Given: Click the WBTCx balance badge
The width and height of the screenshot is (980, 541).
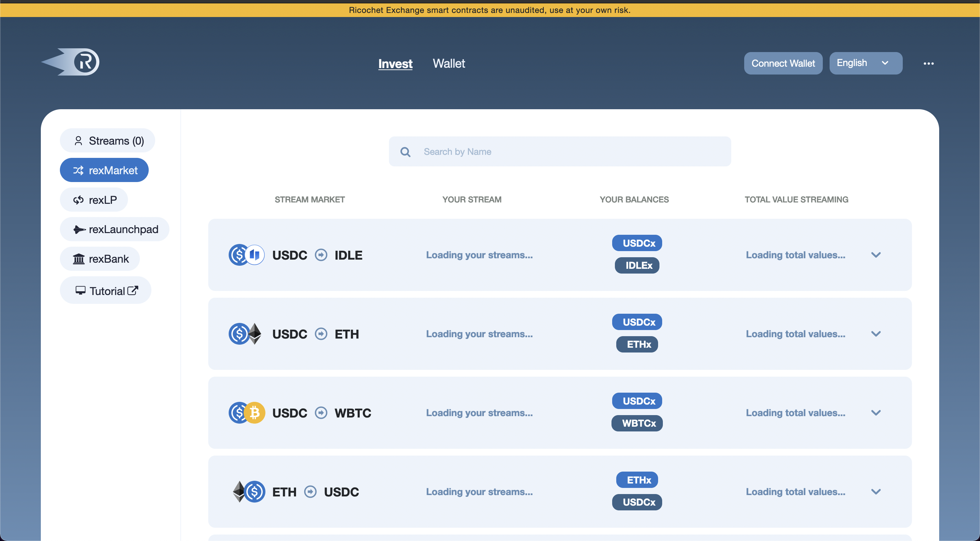Looking at the screenshot, I should pyautogui.click(x=637, y=423).
